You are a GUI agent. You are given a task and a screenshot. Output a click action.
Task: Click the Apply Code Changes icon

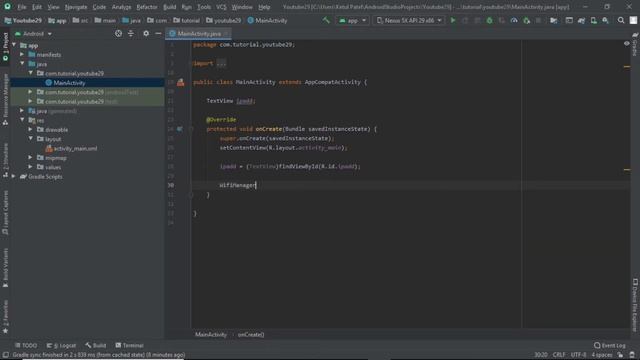(x=477, y=20)
